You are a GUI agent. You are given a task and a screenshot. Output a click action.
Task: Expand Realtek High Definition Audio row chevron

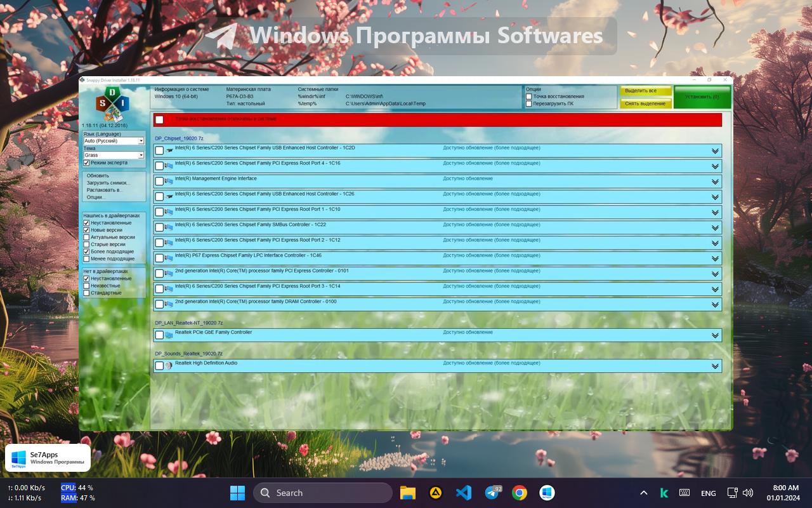click(715, 366)
